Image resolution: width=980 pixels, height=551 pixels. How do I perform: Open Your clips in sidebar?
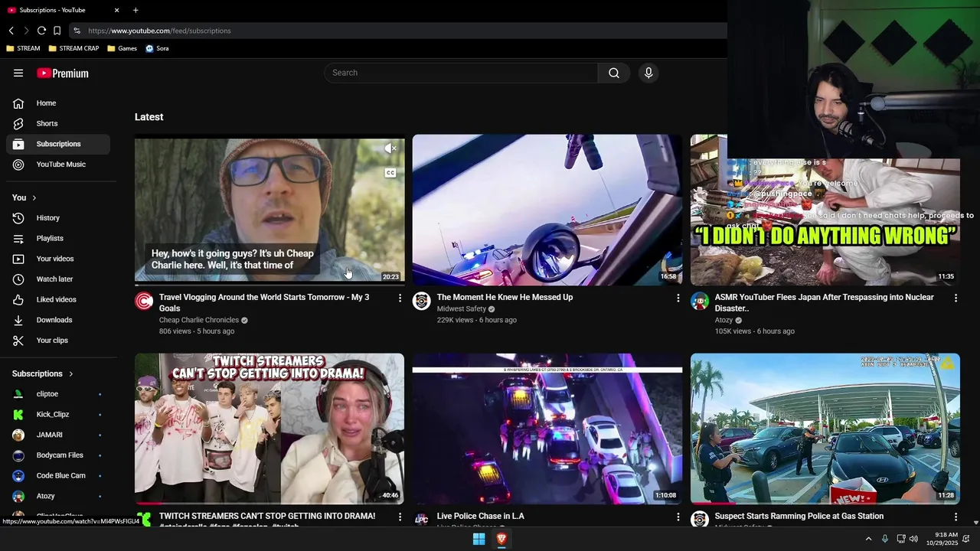point(58,341)
